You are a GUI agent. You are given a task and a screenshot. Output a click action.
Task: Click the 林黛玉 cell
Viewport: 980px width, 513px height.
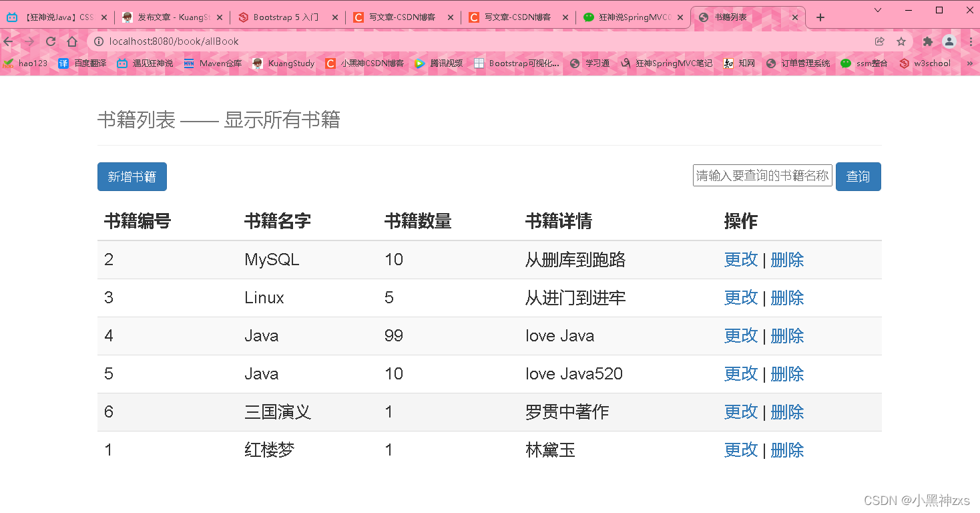pos(551,450)
